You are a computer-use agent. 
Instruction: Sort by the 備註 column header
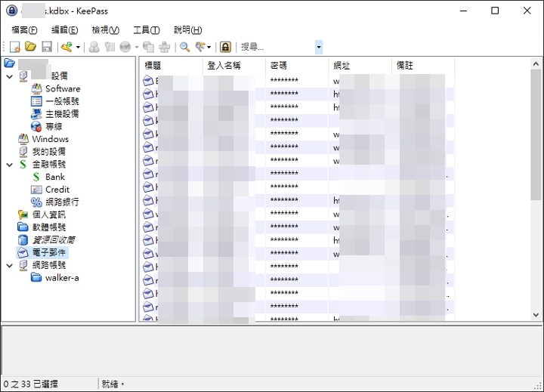[423, 65]
